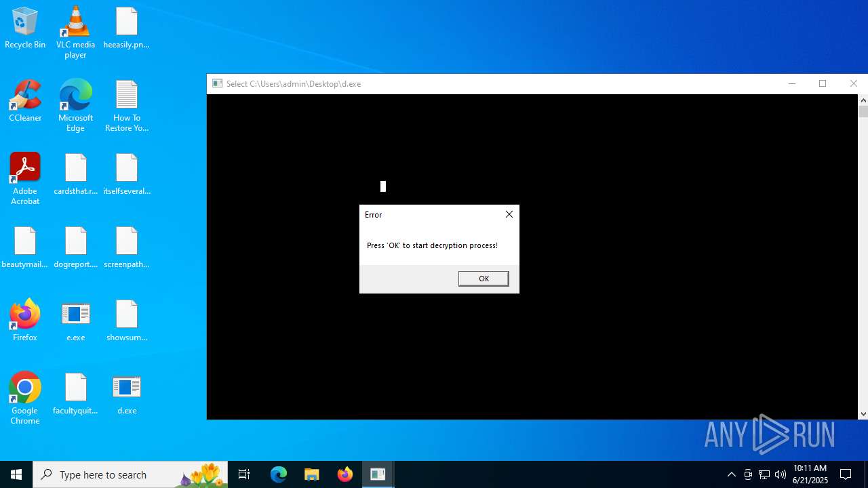Close the d.exe console window
This screenshot has height=488, width=868.
pos(853,83)
